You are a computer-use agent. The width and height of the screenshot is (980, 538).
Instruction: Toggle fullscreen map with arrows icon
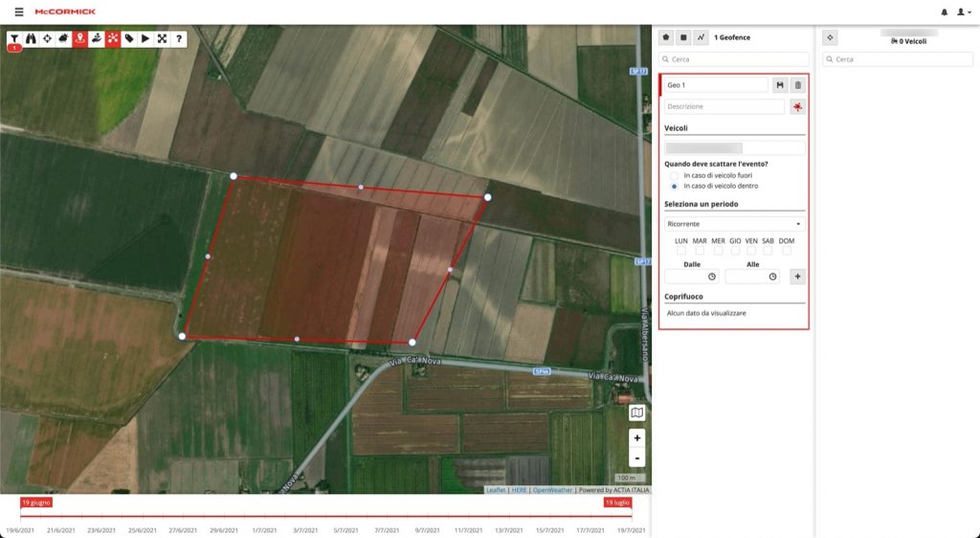(162, 38)
